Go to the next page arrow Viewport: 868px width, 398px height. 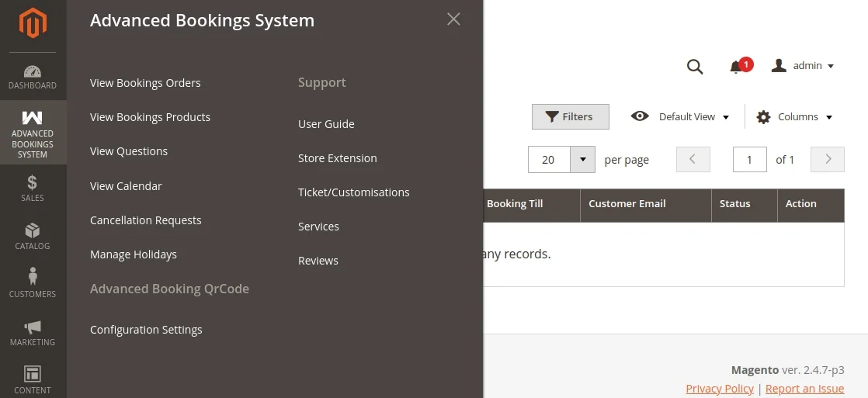[828, 160]
